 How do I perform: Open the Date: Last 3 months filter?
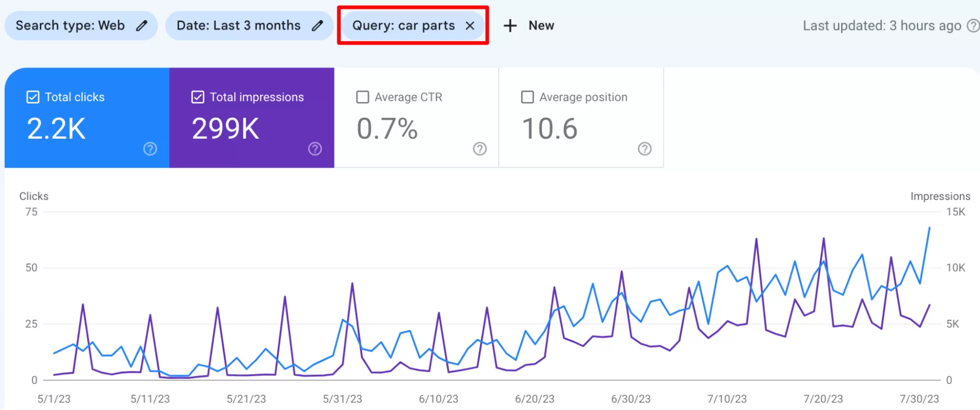tap(238, 25)
